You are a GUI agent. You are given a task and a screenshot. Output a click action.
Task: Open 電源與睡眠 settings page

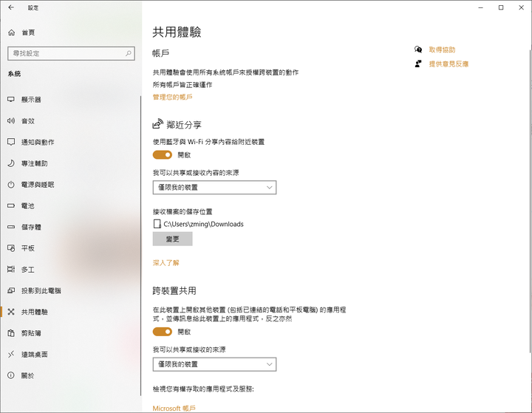pyautogui.click(x=71, y=185)
